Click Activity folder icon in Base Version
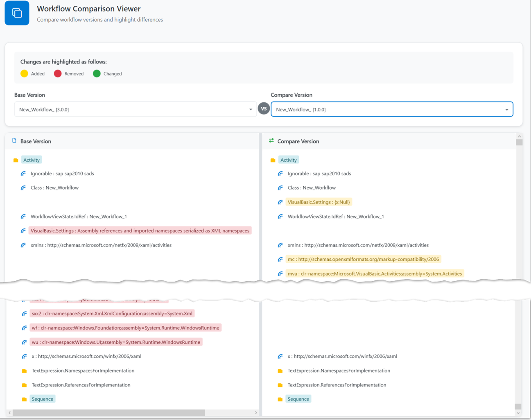 [x=16, y=160]
